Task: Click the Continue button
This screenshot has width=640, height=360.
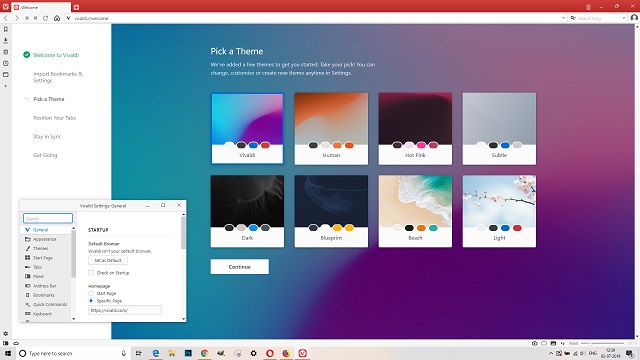Action: [240, 267]
